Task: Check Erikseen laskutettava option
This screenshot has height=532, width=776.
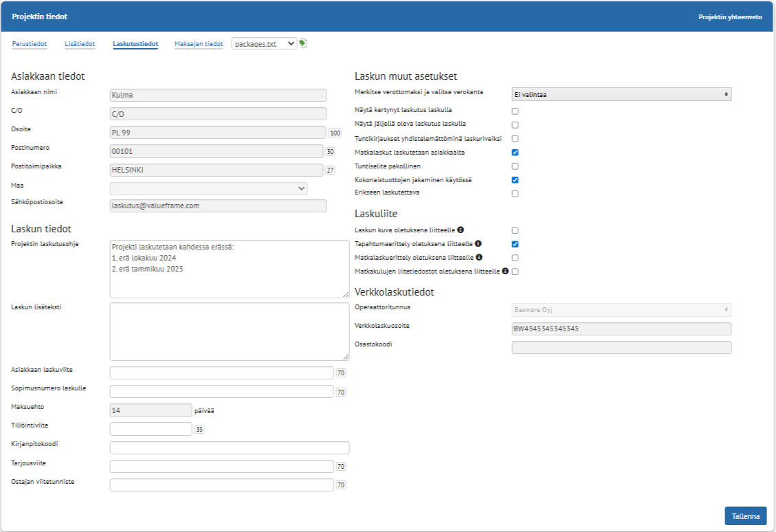Action: point(516,194)
